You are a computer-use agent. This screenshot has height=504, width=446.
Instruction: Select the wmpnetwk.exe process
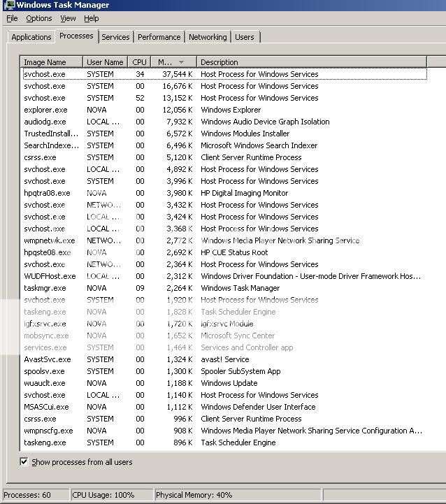point(225,240)
